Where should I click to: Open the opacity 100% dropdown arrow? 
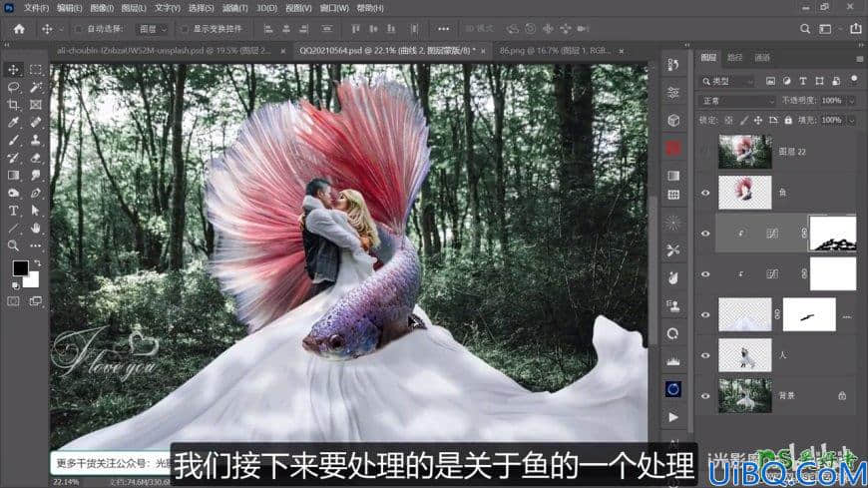coord(851,101)
